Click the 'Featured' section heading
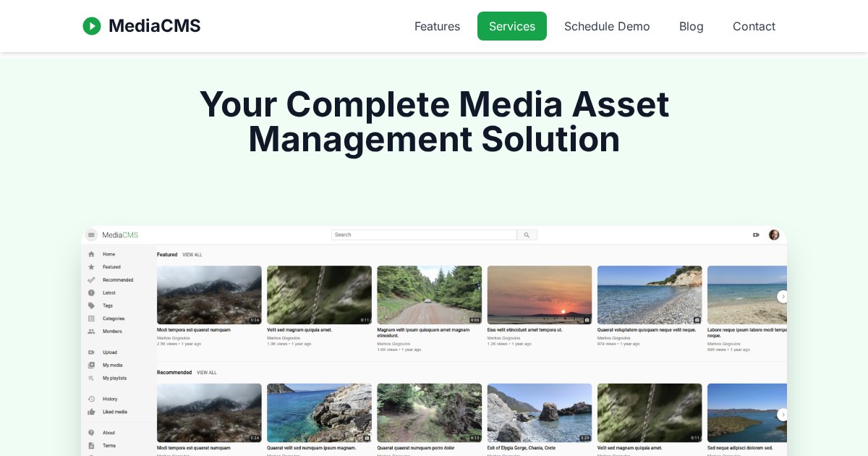This screenshot has width=868, height=456. pos(167,255)
